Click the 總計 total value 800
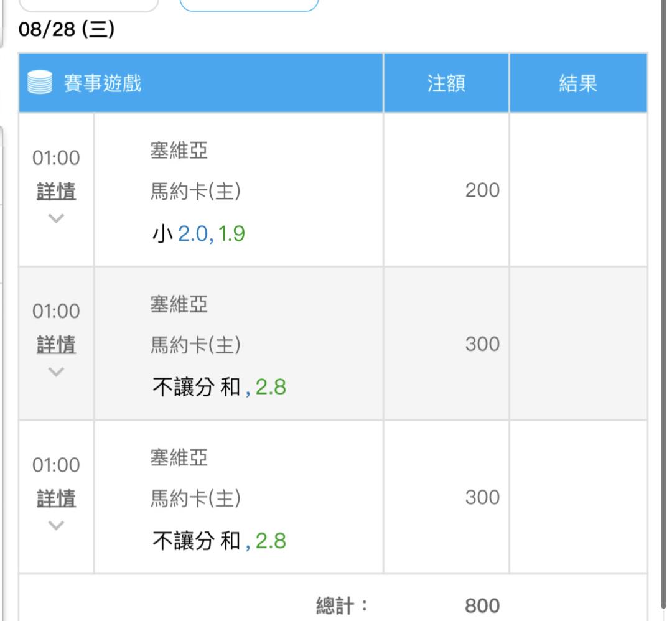 pyautogui.click(x=482, y=605)
